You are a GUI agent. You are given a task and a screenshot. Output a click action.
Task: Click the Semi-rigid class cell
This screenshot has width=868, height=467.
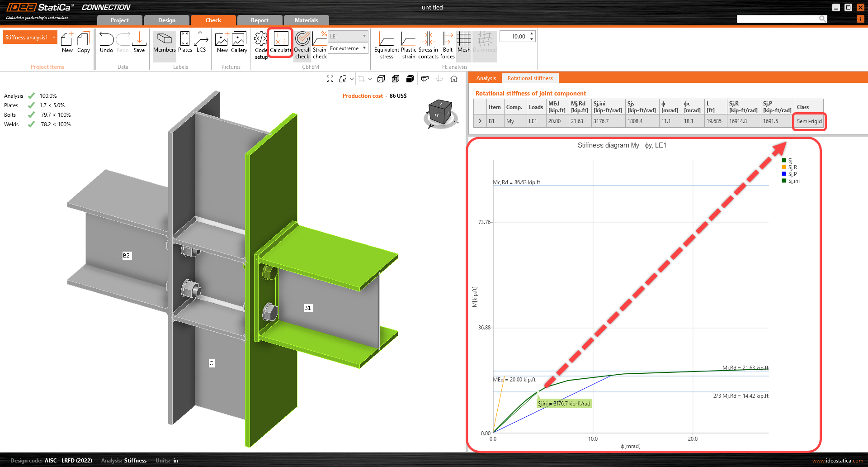point(809,121)
